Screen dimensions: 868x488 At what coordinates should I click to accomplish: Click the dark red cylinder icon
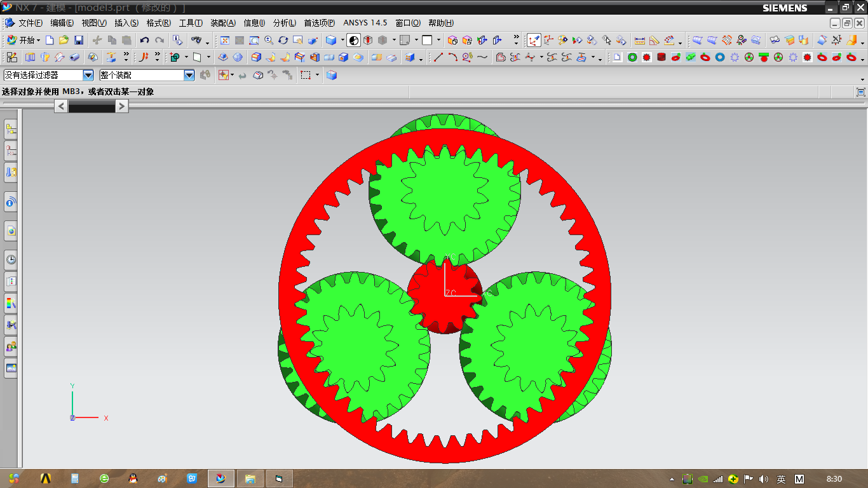click(x=661, y=57)
